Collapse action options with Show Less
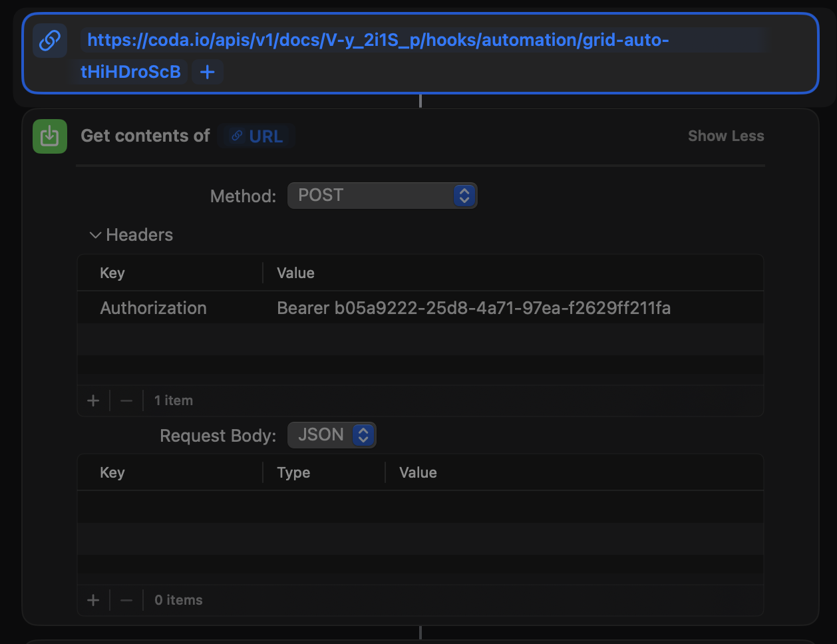 [x=726, y=136]
